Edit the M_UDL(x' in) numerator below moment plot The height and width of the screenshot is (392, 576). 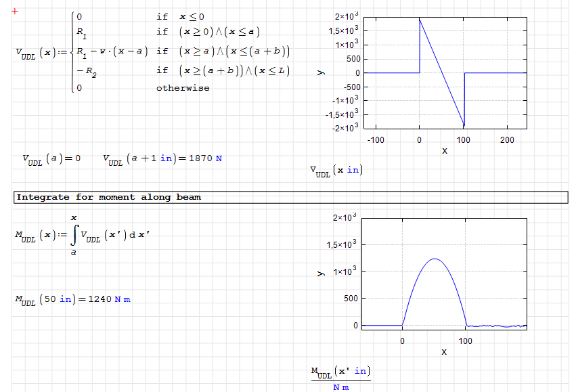tap(340, 372)
